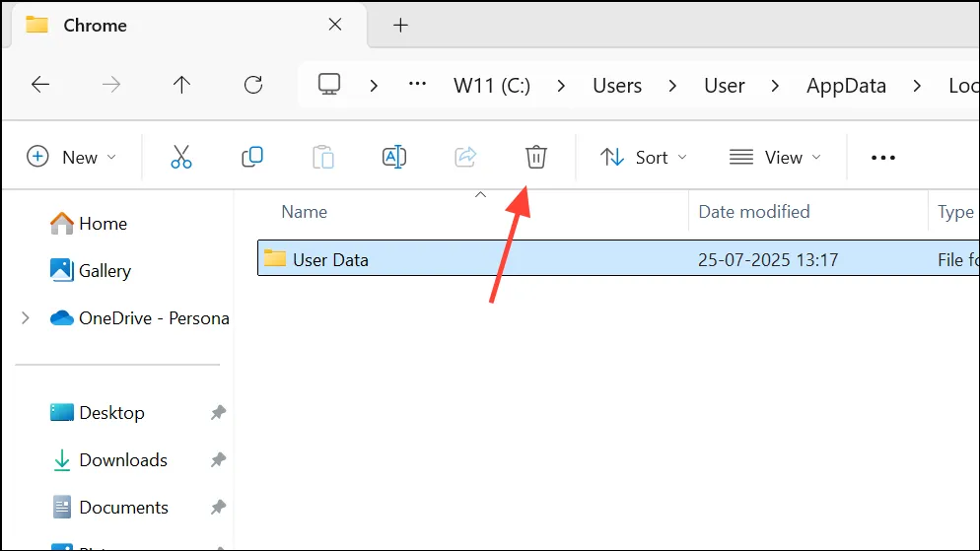Refresh the current folder view
The width and height of the screenshot is (980, 551).
pos(253,85)
